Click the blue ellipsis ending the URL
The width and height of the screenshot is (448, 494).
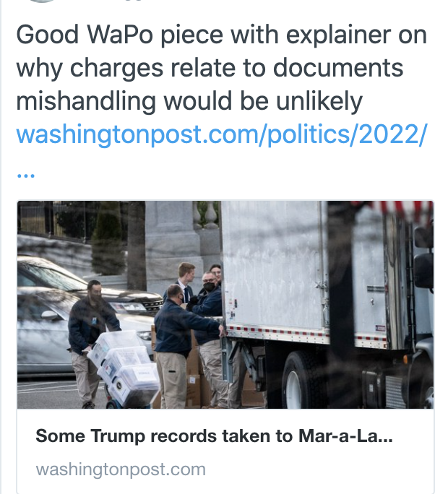(x=25, y=175)
